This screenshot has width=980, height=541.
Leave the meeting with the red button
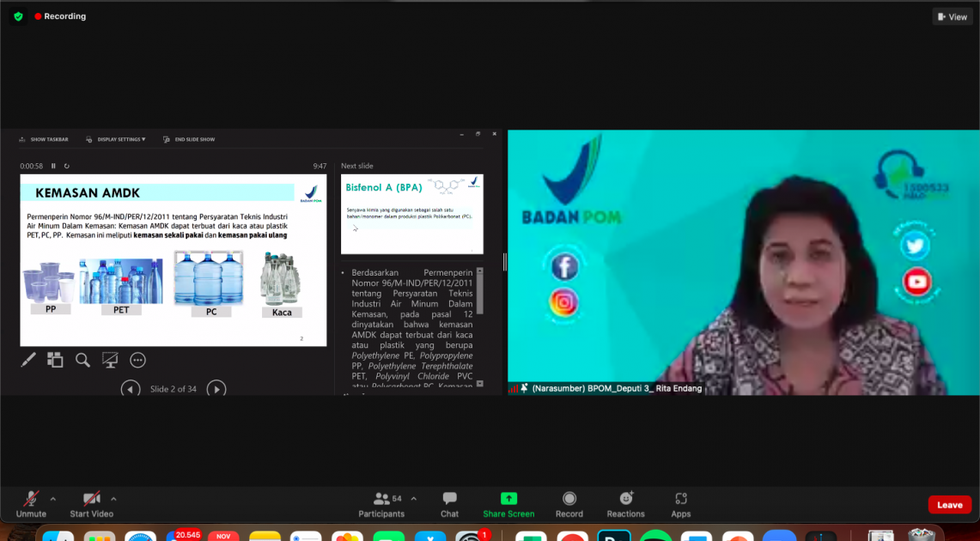tap(949, 505)
